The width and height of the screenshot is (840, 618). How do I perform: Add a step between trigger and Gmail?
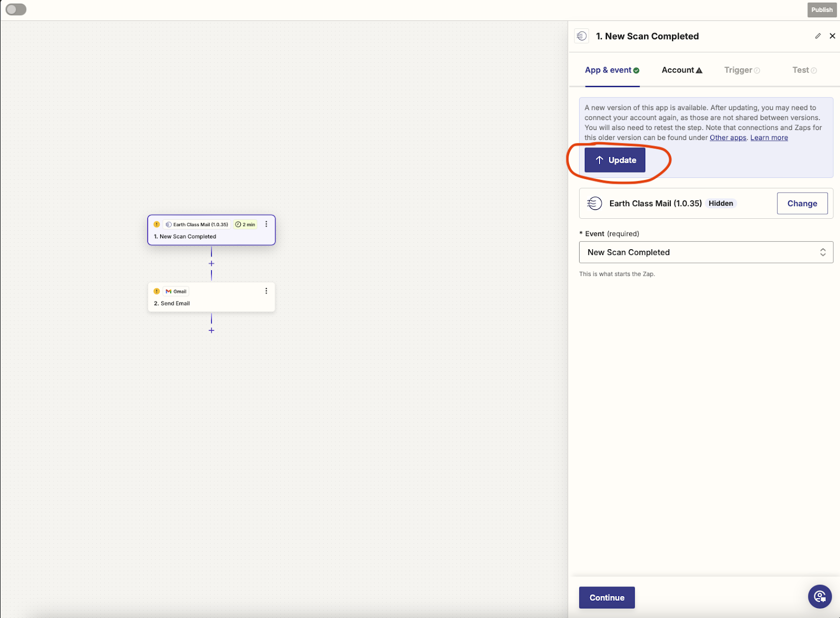[x=212, y=263]
